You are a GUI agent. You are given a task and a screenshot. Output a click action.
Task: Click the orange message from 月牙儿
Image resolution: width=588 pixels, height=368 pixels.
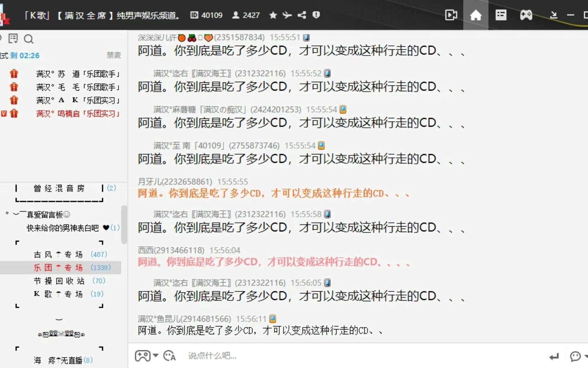point(274,194)
